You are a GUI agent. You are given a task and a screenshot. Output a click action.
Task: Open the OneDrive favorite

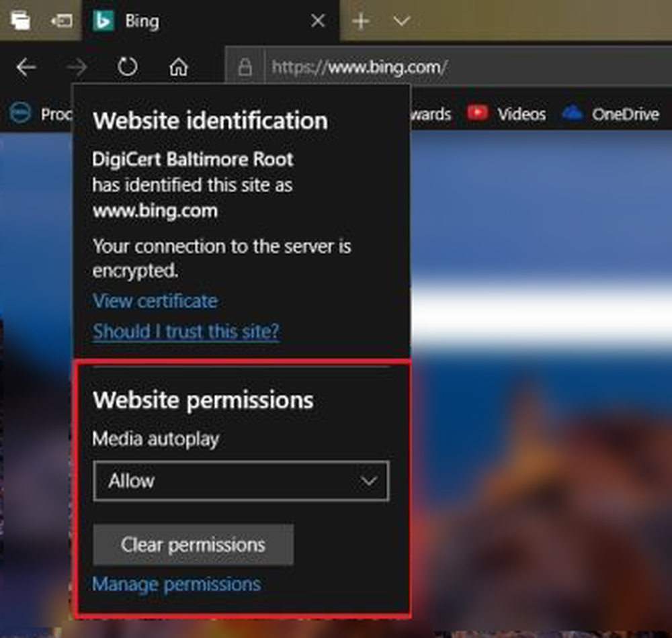pyautogui.click(x=610, y=113)
